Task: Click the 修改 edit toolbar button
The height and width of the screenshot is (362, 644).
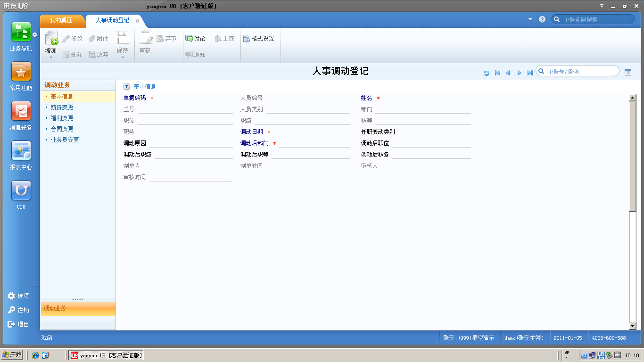Action: 72,39
